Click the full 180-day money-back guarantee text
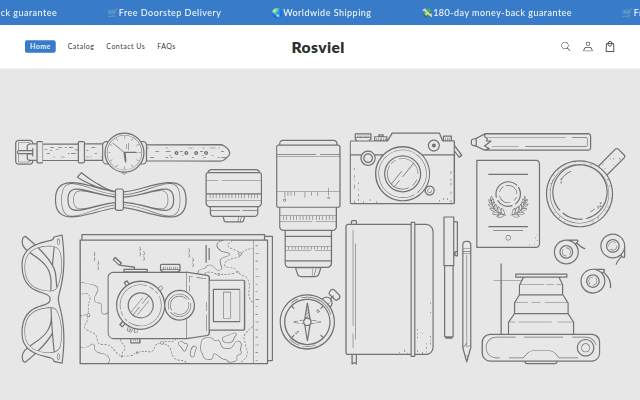This screenshot has width=640, height=400. click(x=497, y=13)
